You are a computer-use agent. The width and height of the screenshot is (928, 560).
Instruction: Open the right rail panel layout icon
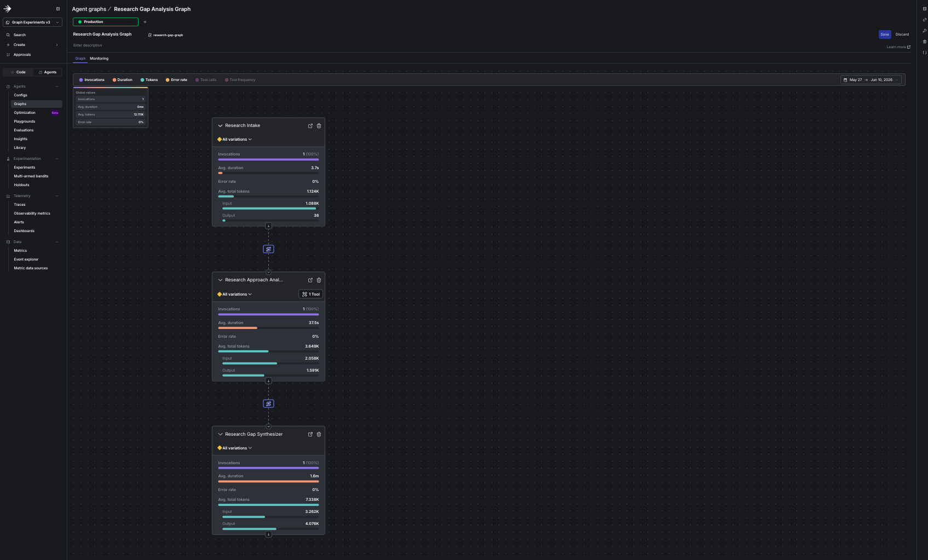(925, 9)
